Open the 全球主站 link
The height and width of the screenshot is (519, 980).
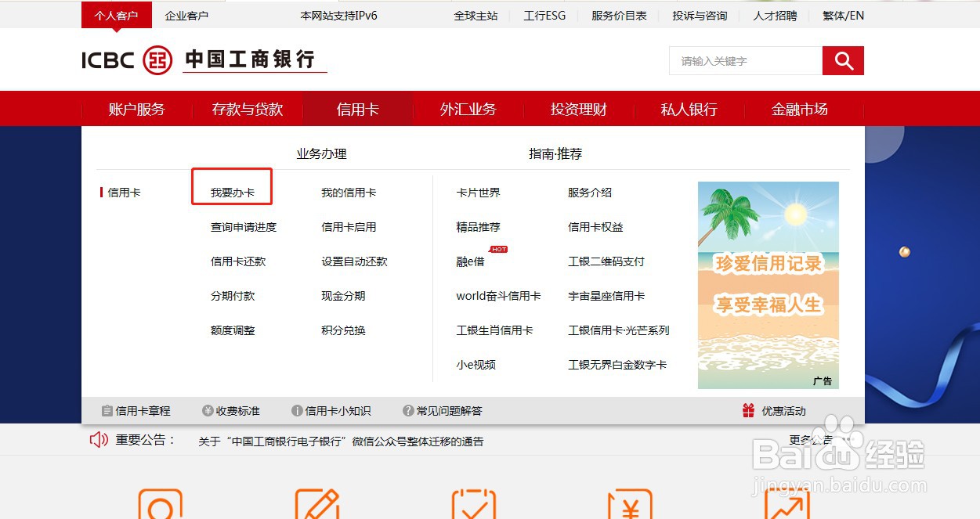click(x=476, y=16)
